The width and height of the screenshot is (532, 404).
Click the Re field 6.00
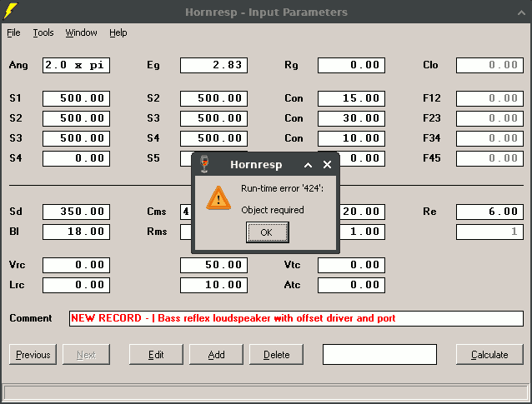(489, 212)
